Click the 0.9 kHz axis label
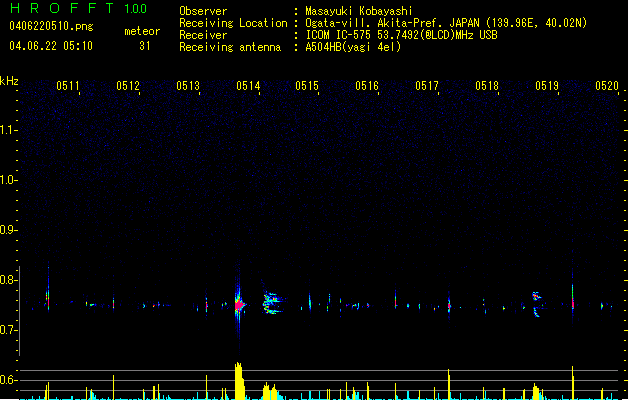This screenshot has height=400, width=629. pos(8,230)
